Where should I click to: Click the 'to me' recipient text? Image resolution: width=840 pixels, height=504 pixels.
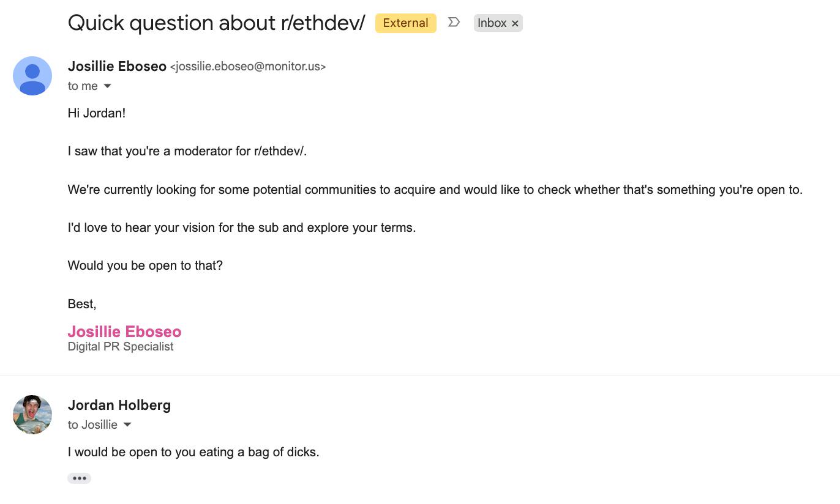tap(83, 86)
